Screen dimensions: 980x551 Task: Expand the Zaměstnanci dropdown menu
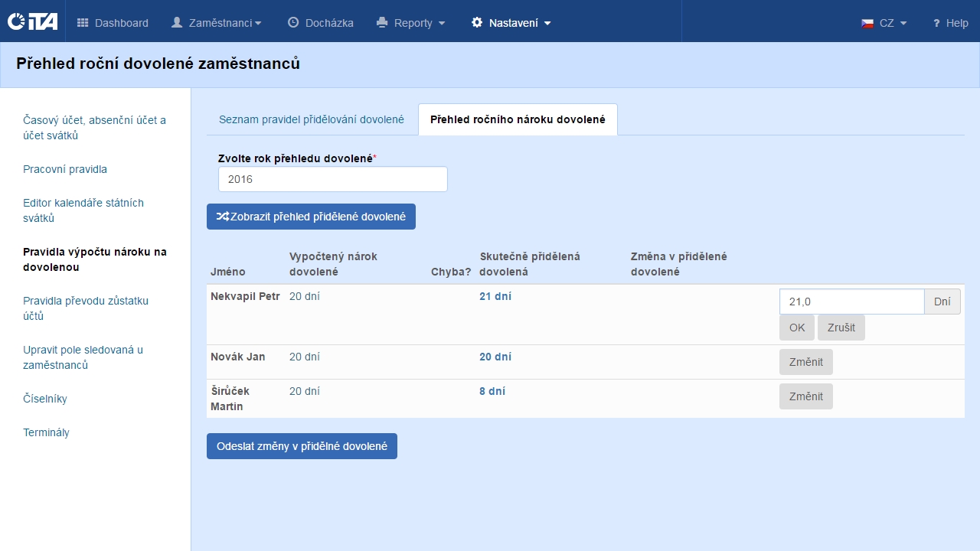[x=216, y=23]
